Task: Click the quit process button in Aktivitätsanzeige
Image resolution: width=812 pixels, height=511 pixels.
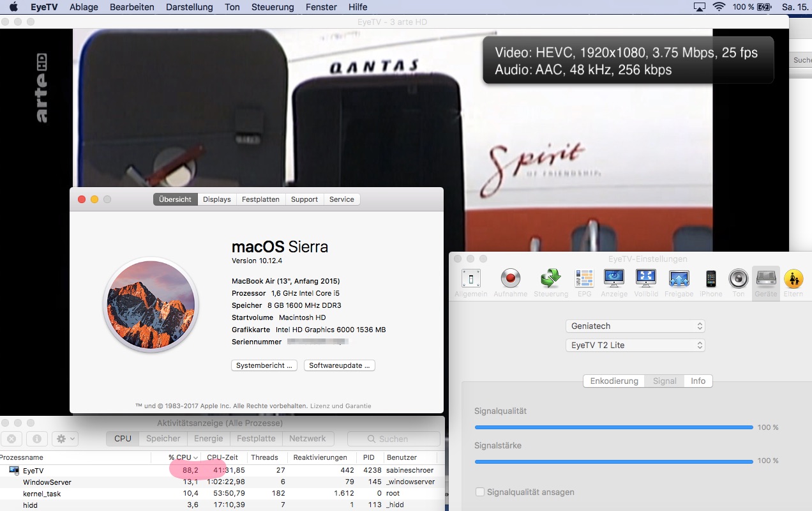Action: (11, 439)
